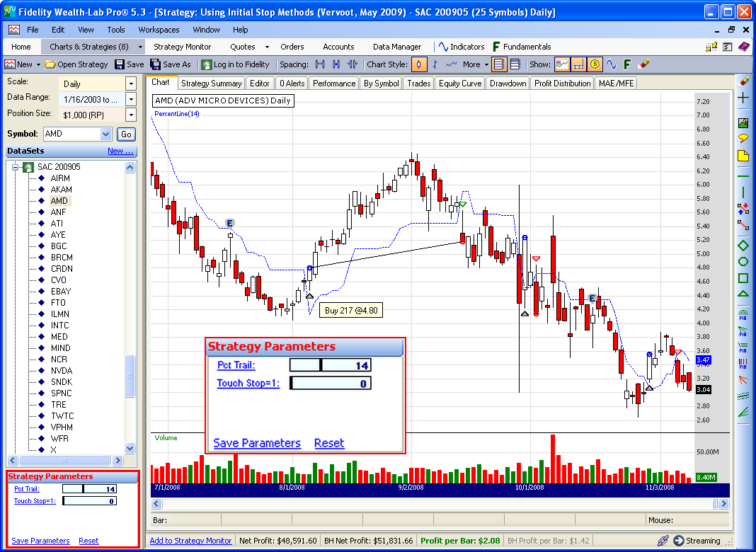Select the triangle drawing tool
The width and height of the screenshot is (756, 552).
[743, 294]
